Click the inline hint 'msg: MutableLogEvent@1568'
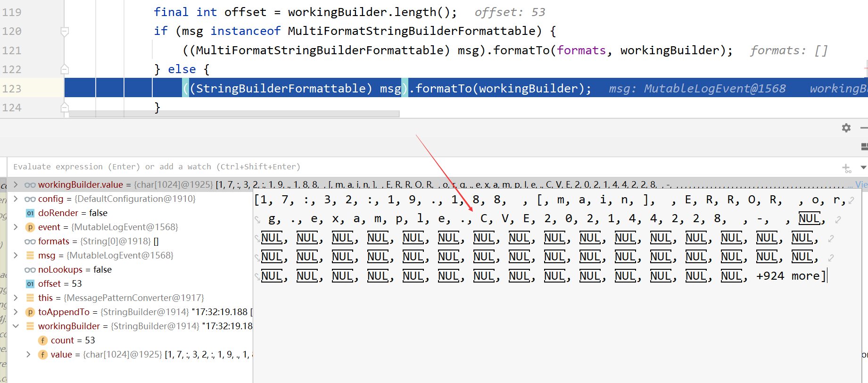Image resolution: width=868 pixels, height=383 pixels. click(x=697, y=89)
